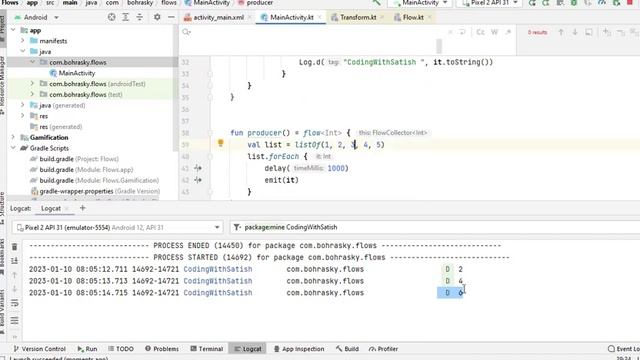Click the editor find search field
Viewport: 640px width, 360px height.
(x=314, y=32)
